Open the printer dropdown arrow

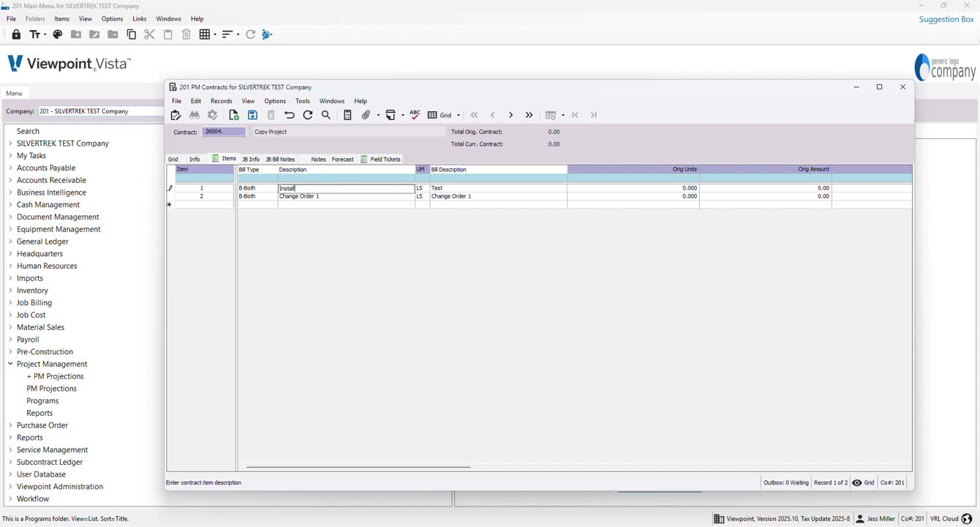coord(403,115)
